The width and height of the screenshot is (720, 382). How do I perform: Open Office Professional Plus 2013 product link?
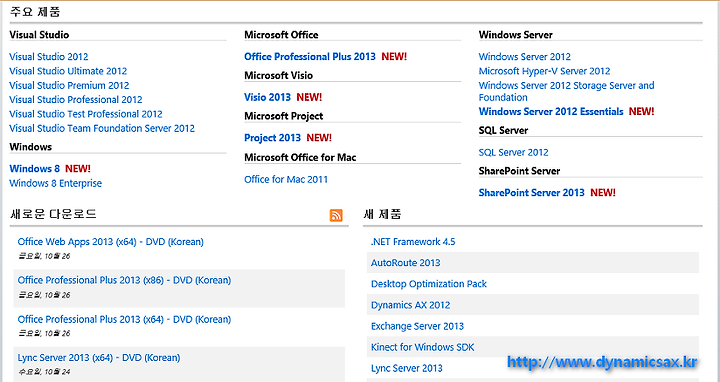310,56
